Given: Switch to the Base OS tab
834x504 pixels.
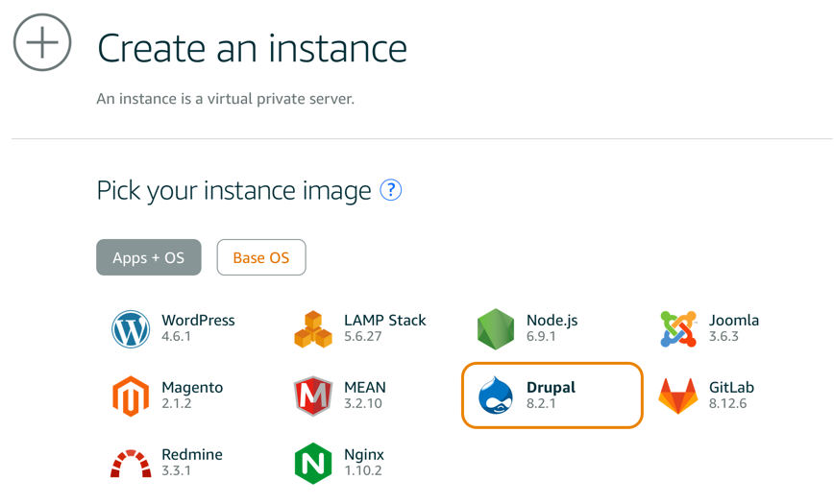Looking at the screenshot, I should pyautogui.click(x=261, y=257).
